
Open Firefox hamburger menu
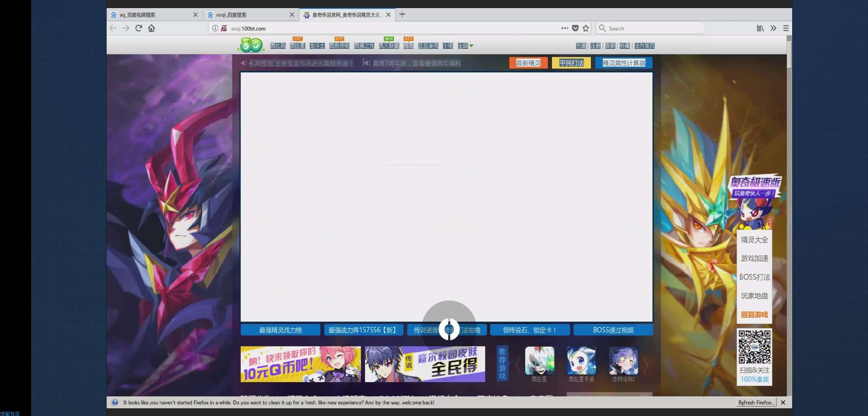coord(786,28)
